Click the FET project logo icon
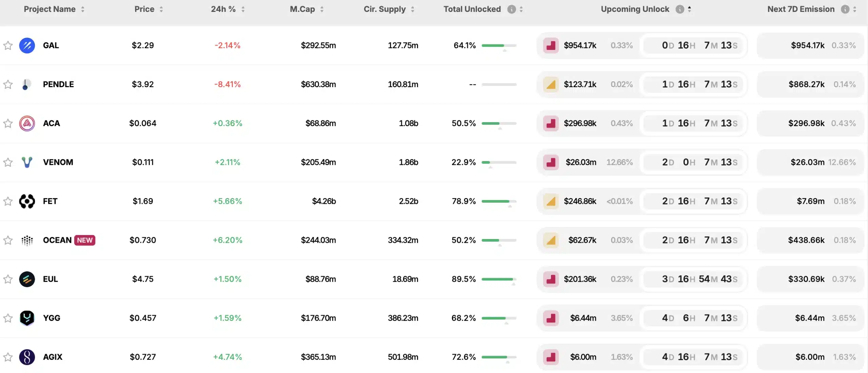 click(27, 201)
